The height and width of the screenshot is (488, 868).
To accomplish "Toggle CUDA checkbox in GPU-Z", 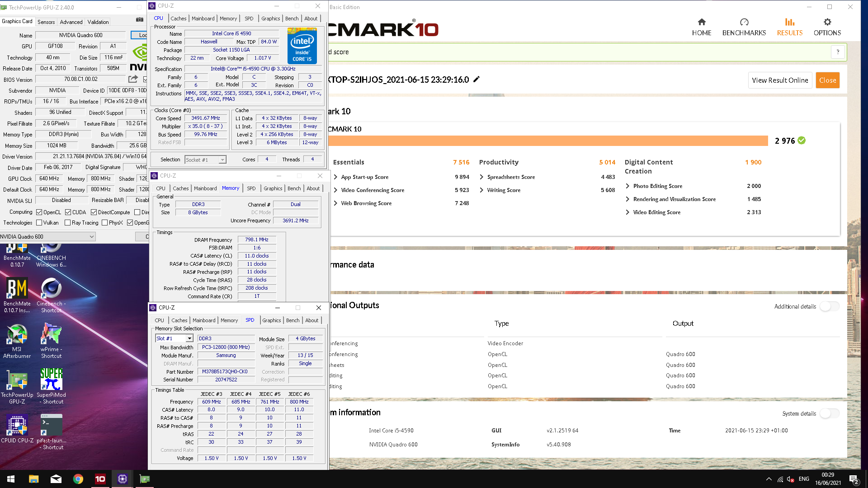I will (x=68, y=212).
